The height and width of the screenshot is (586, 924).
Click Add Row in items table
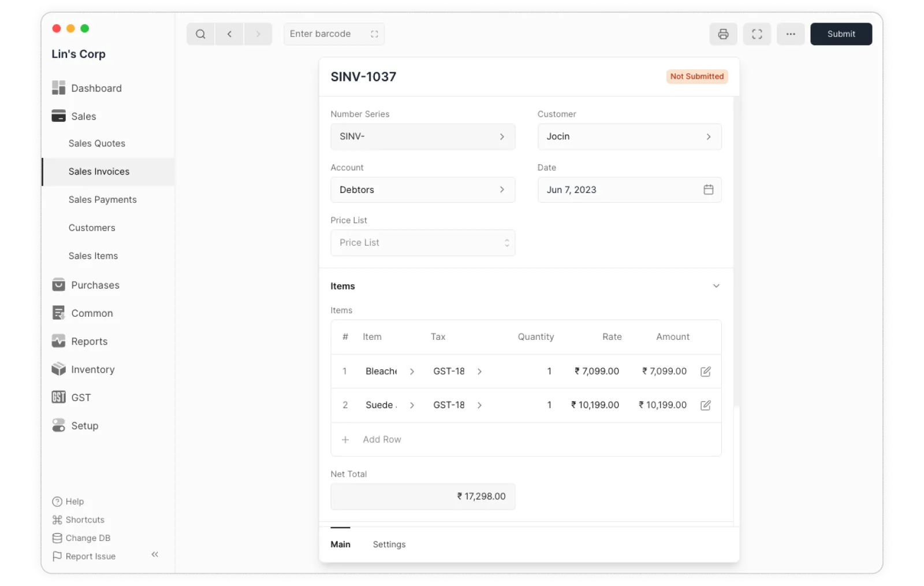pos(382,439)
